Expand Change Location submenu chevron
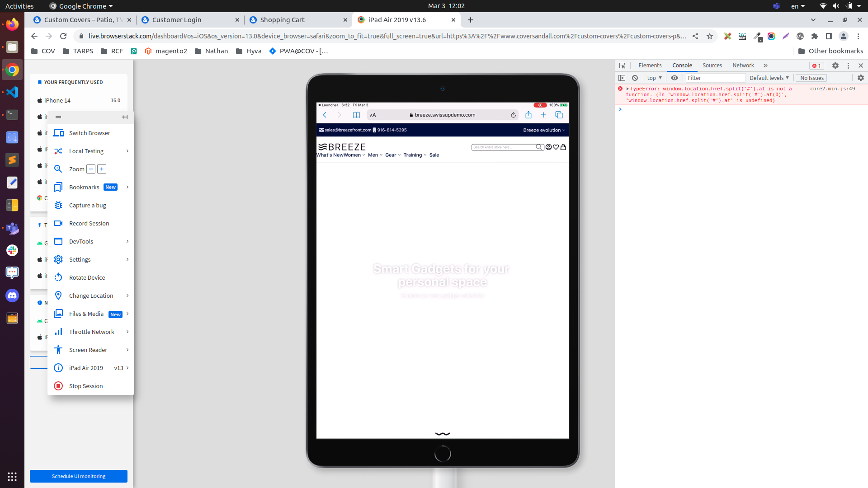Viewport: 868px width, 488px height. point(127,296)
